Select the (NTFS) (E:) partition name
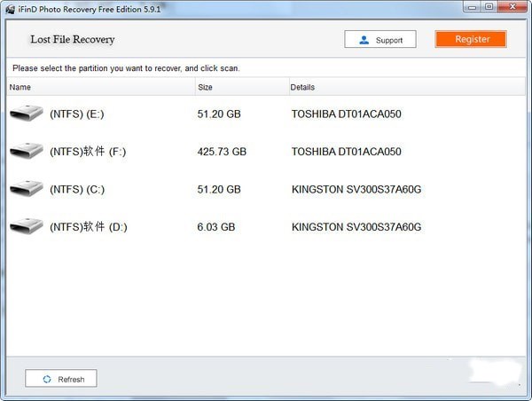 point(77,114)
